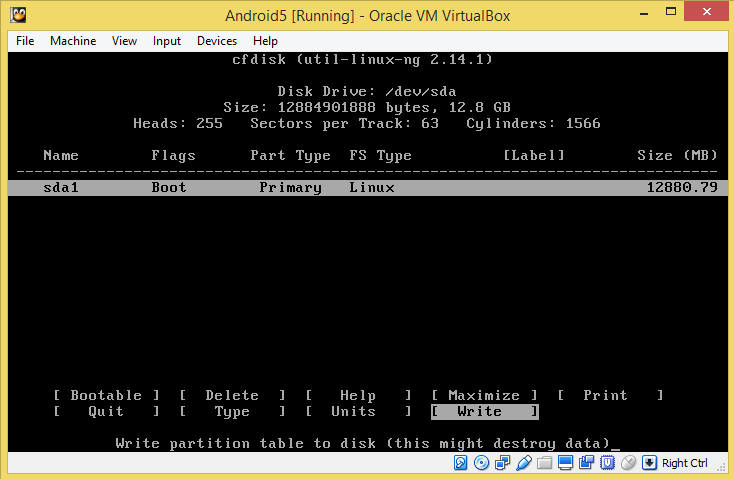The height and width of the screenshot is (479, 734).
Task: Click the USB devices status icon
Action: 523,463
